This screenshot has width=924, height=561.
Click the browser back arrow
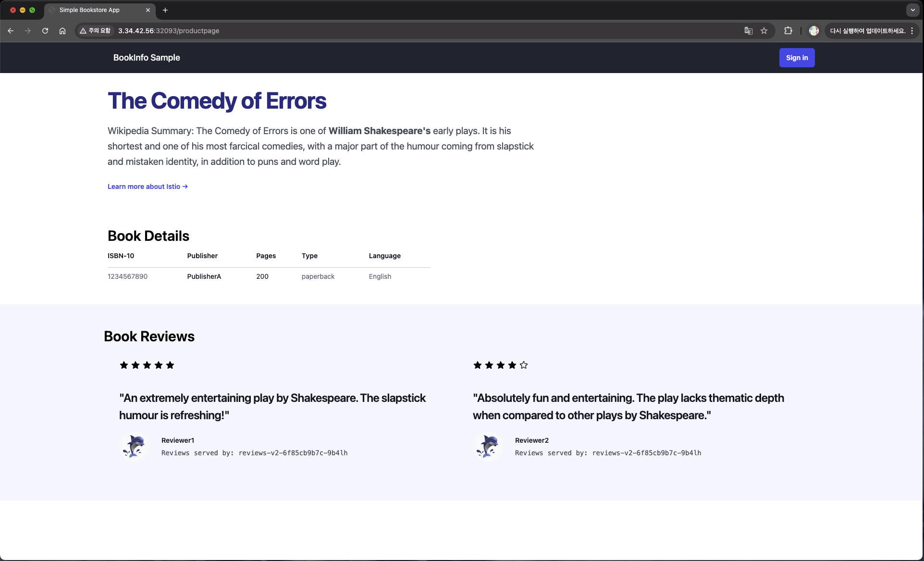tap(11, 31)
